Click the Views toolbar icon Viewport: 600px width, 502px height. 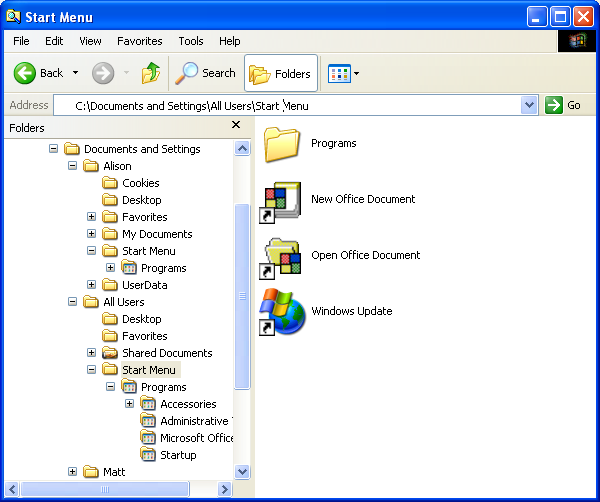339,73
